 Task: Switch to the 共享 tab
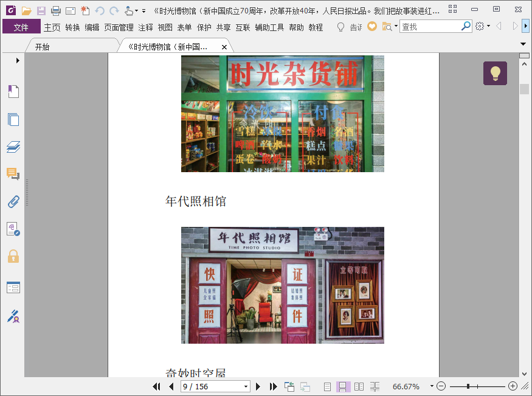point(224,27)
